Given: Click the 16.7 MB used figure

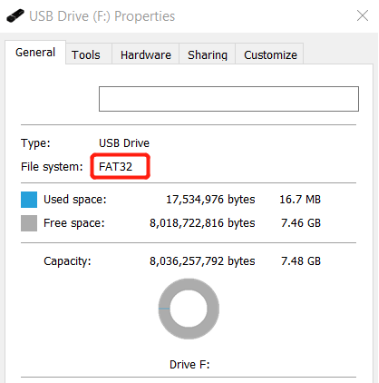Looking at the screenshot, I should (300, 199).
